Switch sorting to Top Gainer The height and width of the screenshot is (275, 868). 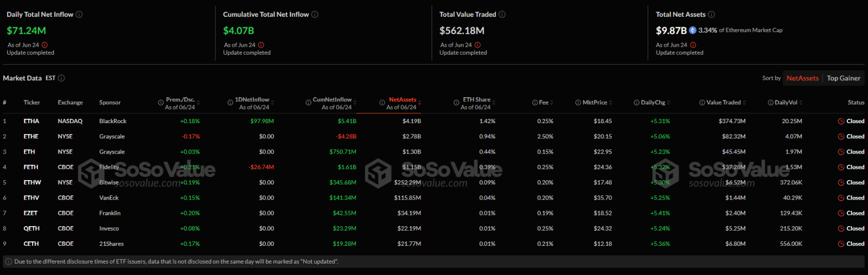click(843, 78)
